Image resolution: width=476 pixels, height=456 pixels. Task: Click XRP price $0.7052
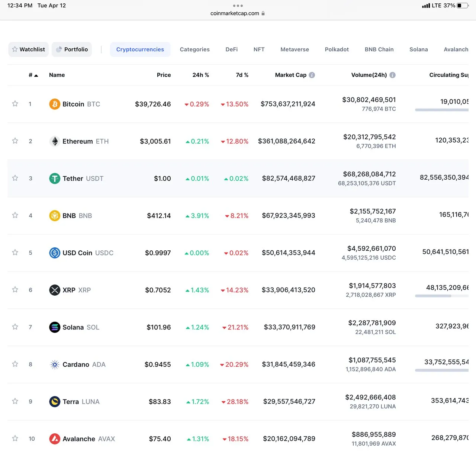(158, 290)
